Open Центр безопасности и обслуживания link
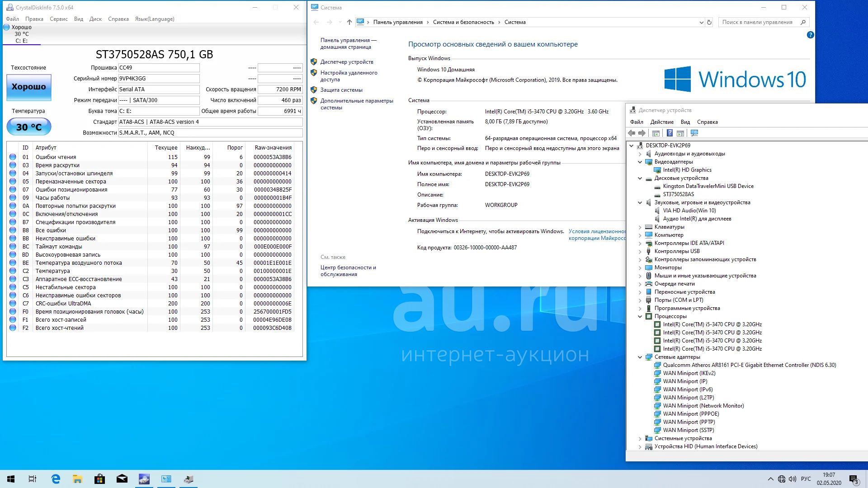The image size is (868, 488). tap(348, 271)
